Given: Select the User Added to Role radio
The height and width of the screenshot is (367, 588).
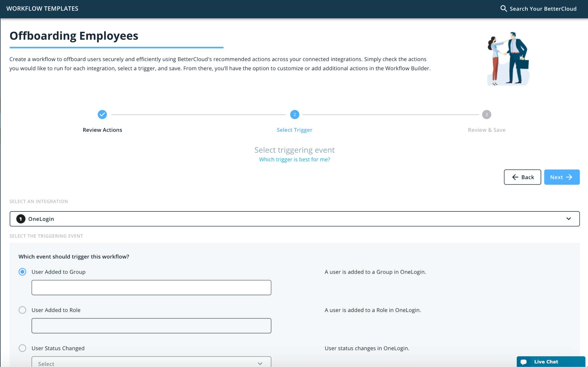Looking at the screenshot, I should 22,310.
